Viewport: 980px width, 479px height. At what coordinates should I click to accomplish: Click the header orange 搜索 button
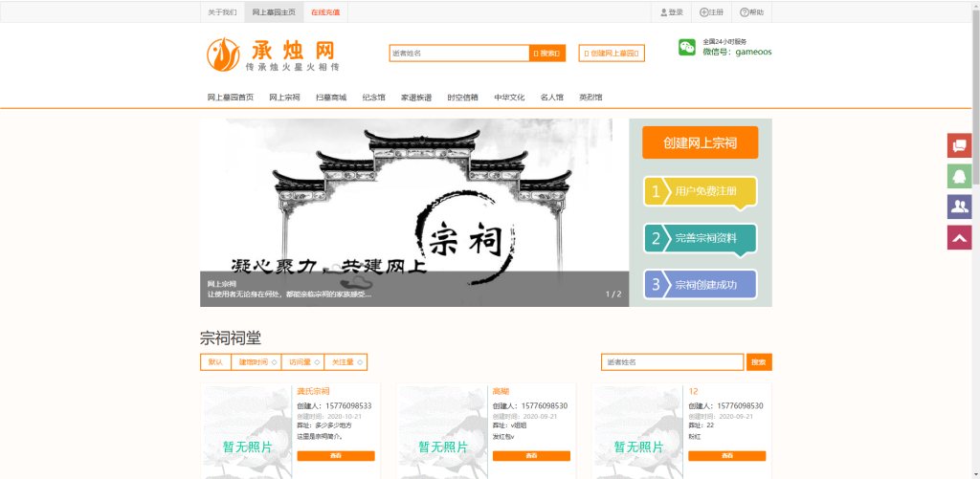coord(547,54)
